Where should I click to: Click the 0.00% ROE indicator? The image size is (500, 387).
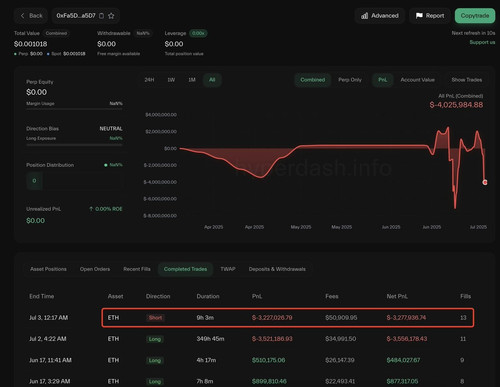pos(106,209)
